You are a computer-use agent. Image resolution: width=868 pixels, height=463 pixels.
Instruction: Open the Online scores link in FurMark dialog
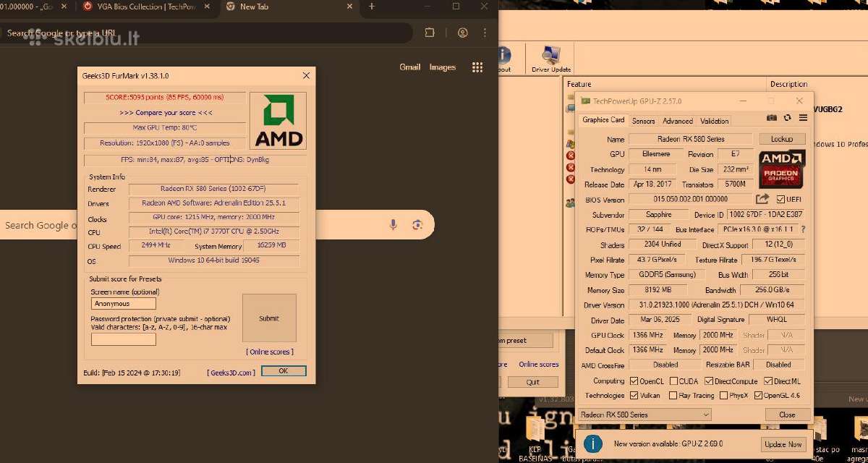tap(270, 352)
